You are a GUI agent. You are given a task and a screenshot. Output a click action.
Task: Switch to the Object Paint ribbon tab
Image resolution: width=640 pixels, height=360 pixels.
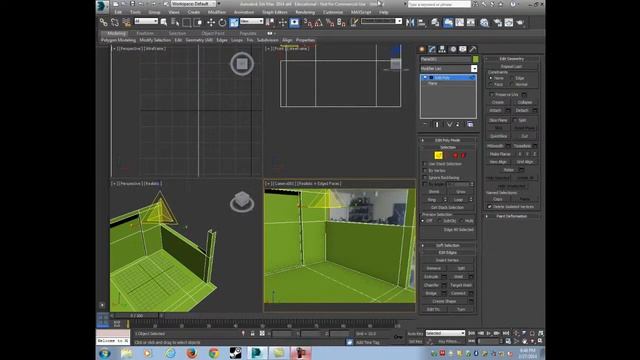[x=213, y=33]
